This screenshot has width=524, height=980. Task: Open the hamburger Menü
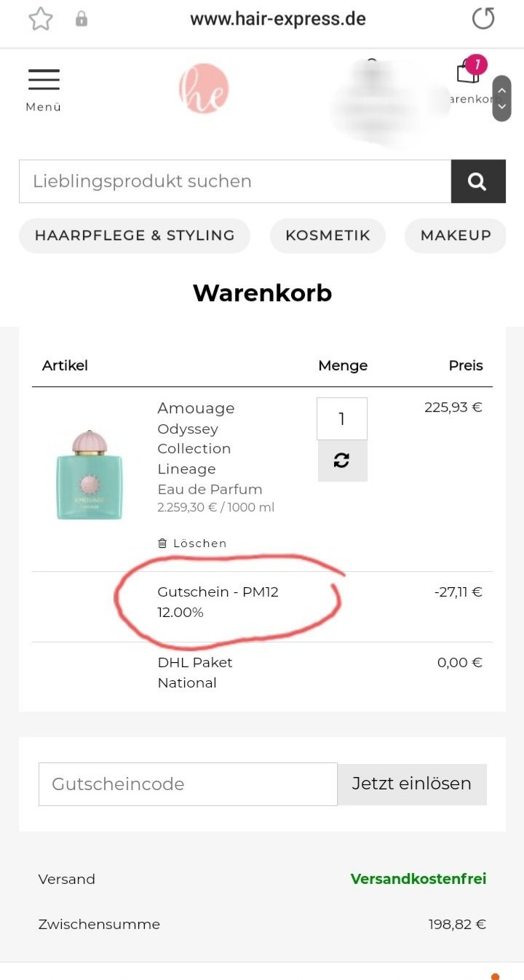44,89
